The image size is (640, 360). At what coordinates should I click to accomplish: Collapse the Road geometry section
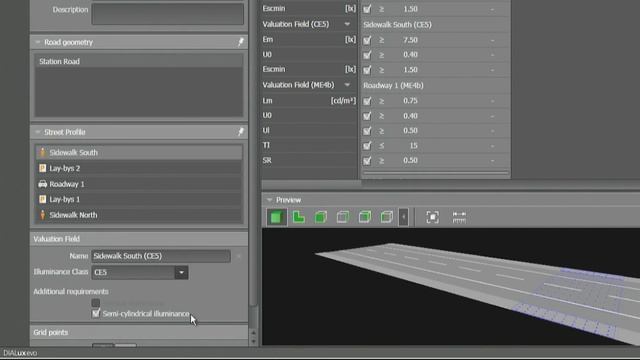click(38, 42)
